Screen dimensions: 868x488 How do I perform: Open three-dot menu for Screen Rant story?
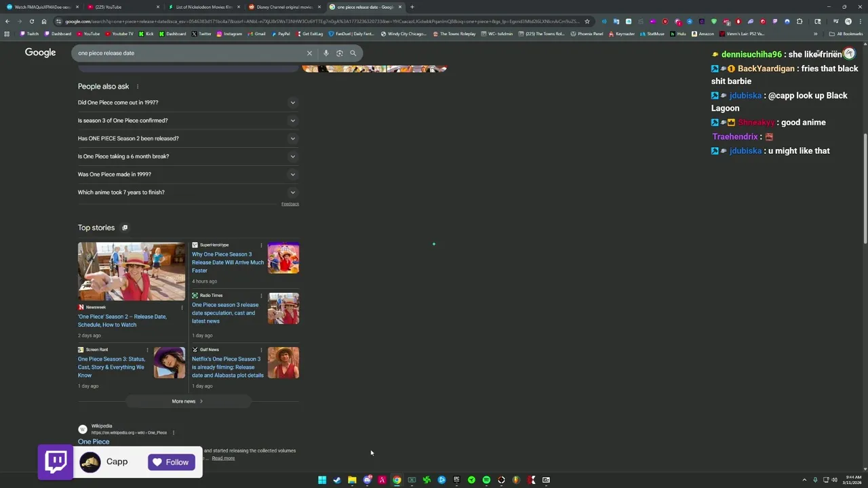click(x=147, y=350)
